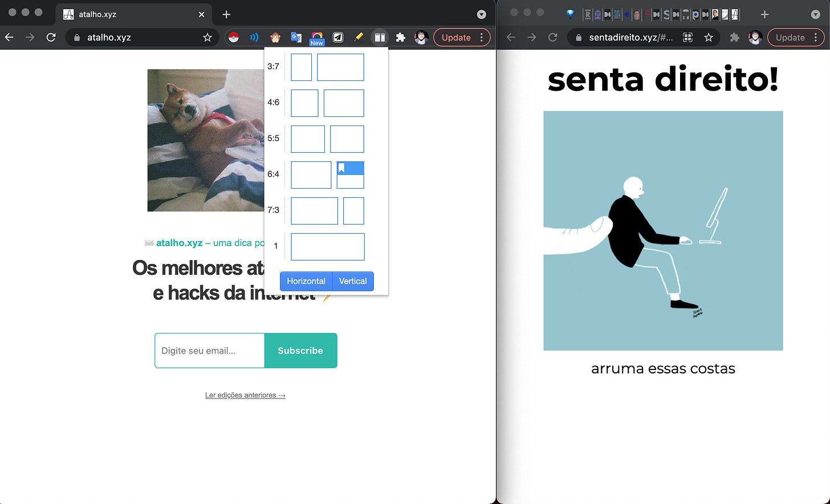Select the 3:7 right pane
This screenshot has width=830, height=504.
(x=340, y=67)
